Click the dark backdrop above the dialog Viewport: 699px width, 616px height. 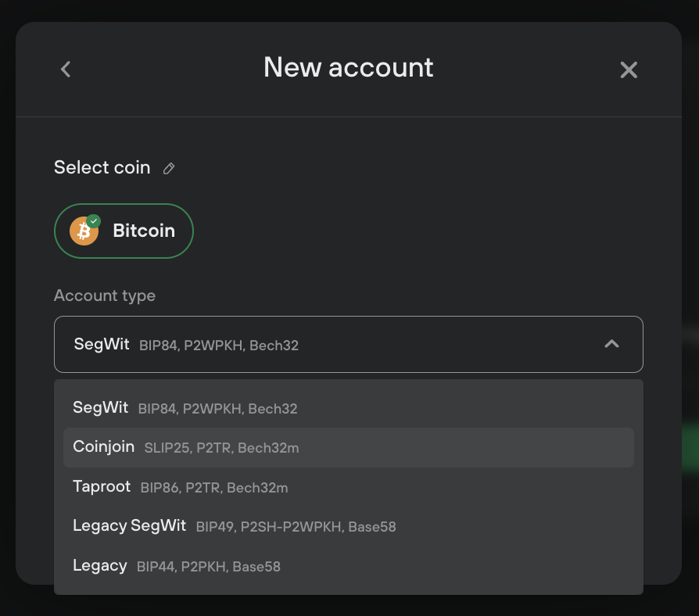pos(349,10)
